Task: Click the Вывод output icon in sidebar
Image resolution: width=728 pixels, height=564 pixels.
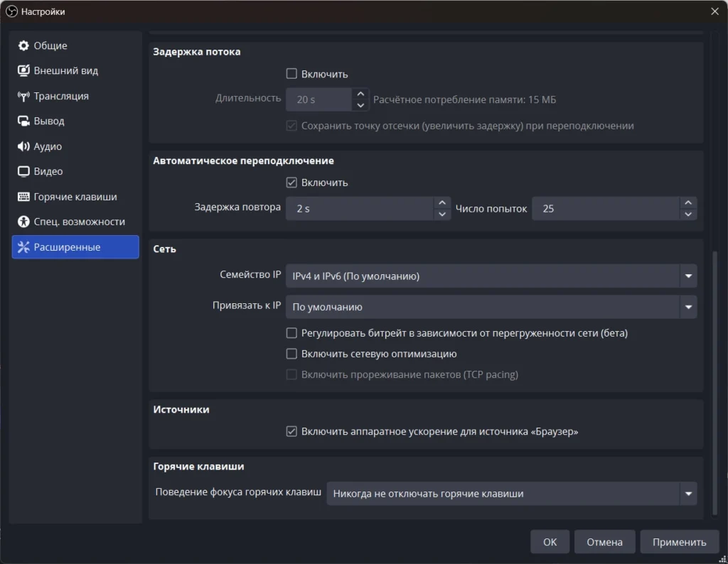Action: [x=23, y=121]
